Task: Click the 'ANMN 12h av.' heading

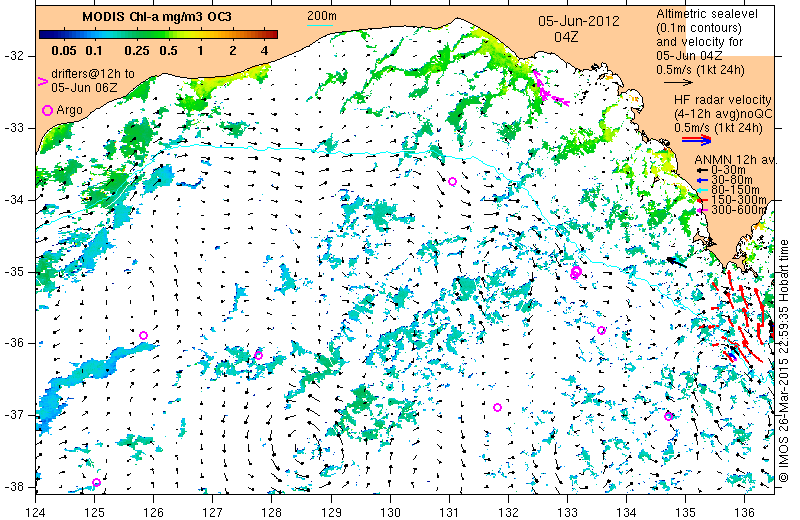Action: 736,160
